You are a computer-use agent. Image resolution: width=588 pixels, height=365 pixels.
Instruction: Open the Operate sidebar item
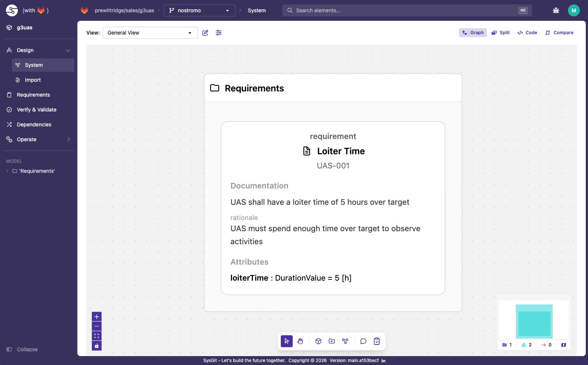click(x=39, y=139)
